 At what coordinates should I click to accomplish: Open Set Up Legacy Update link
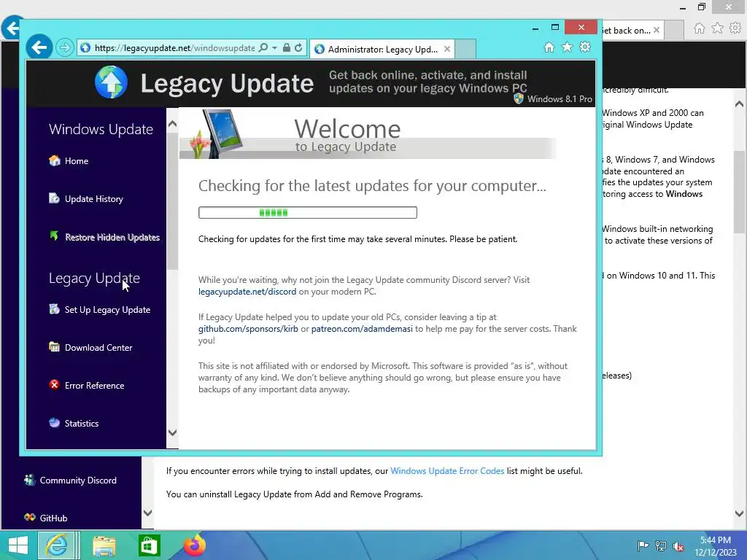point(108,310)
